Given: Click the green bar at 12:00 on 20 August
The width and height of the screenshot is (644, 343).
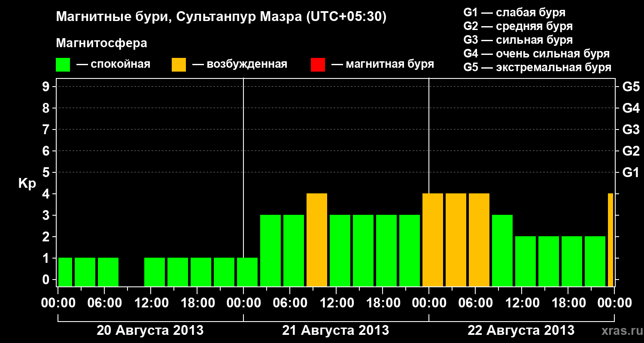Looking at the screenshot, I should pos(155,272).
